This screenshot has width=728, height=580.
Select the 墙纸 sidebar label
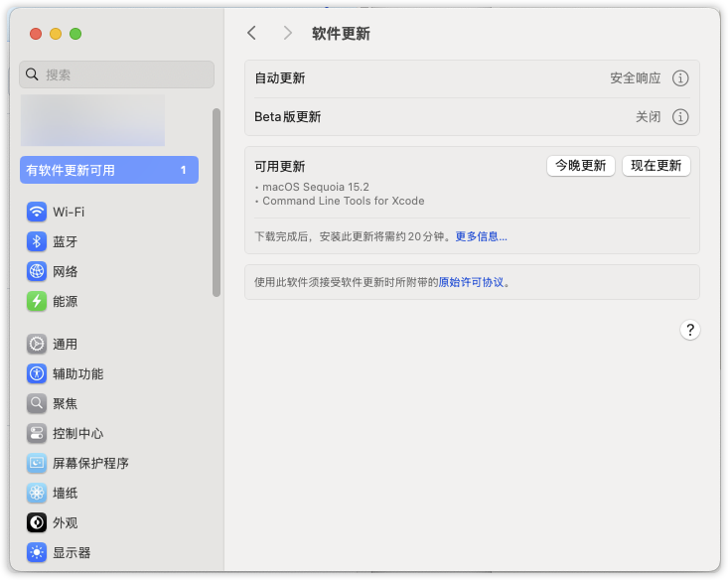click(x=65, y=493)
